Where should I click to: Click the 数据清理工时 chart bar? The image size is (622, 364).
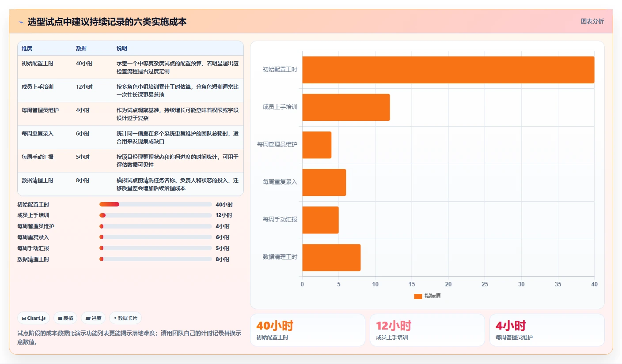click(x=331, y=258)
